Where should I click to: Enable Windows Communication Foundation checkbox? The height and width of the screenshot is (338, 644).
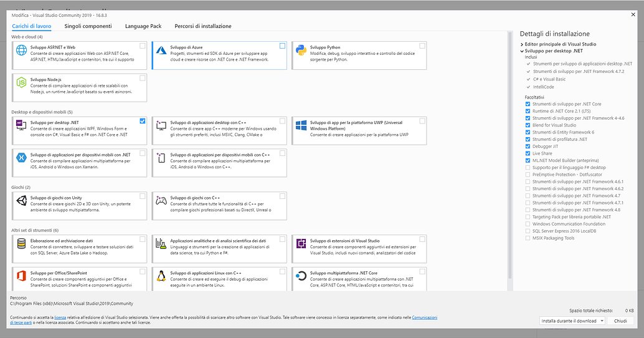point(528,224)
